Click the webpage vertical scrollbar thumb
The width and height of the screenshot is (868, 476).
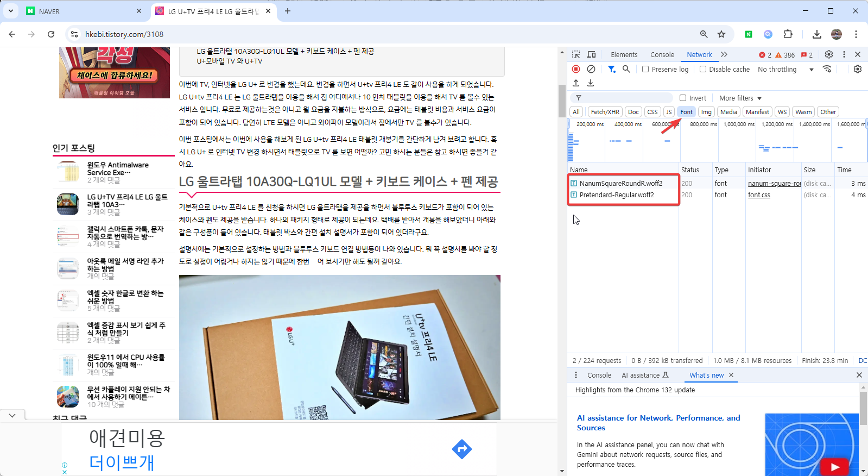(x=562, y=101)
